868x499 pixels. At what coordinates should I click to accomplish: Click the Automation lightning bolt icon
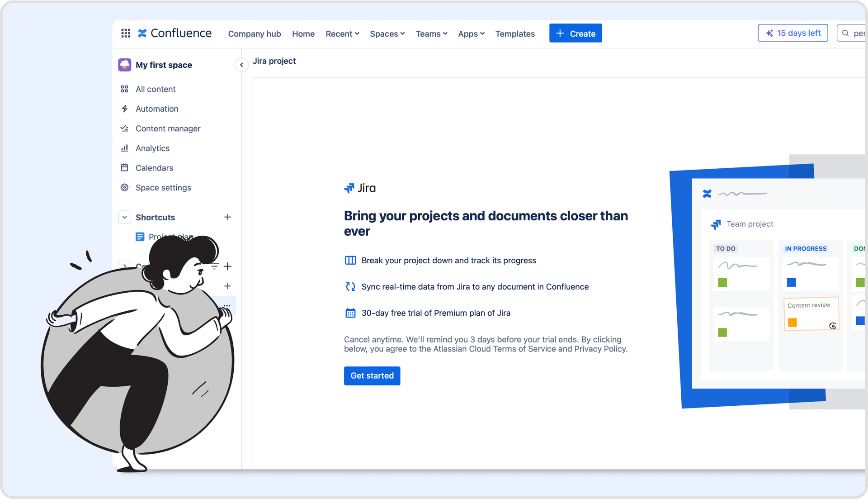(125, 109)
